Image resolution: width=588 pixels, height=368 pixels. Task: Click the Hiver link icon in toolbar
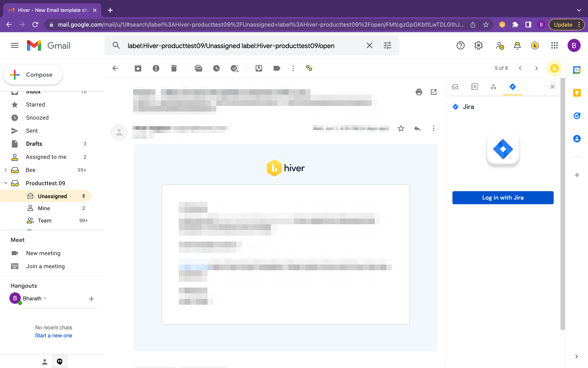coord(309,68)
